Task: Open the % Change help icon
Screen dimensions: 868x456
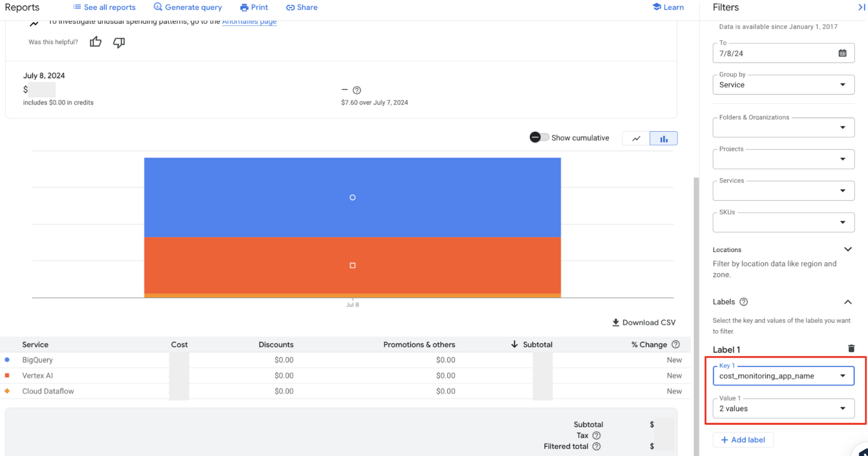Action: [676, 344]
